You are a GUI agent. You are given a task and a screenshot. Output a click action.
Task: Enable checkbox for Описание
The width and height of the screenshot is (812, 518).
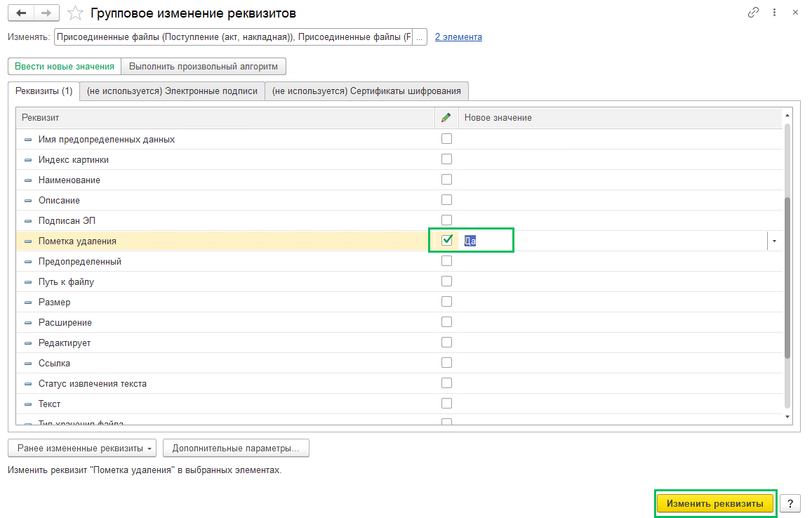point(446,199)
